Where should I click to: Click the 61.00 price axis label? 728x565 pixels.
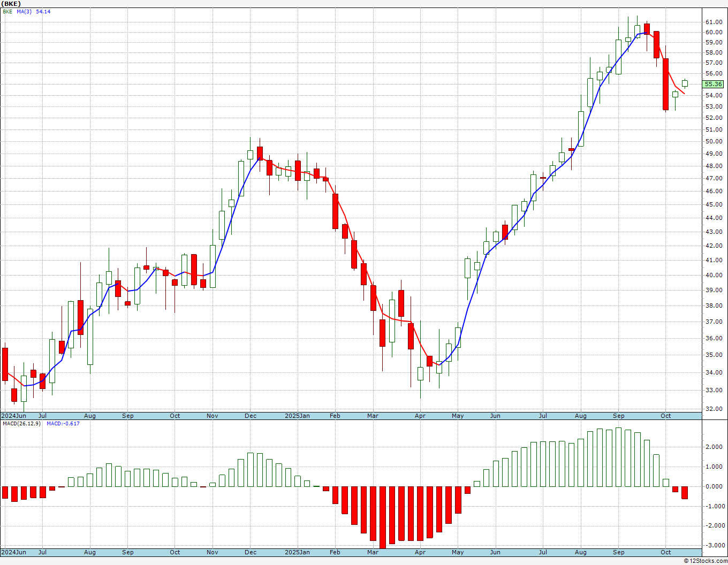[714, 22]
